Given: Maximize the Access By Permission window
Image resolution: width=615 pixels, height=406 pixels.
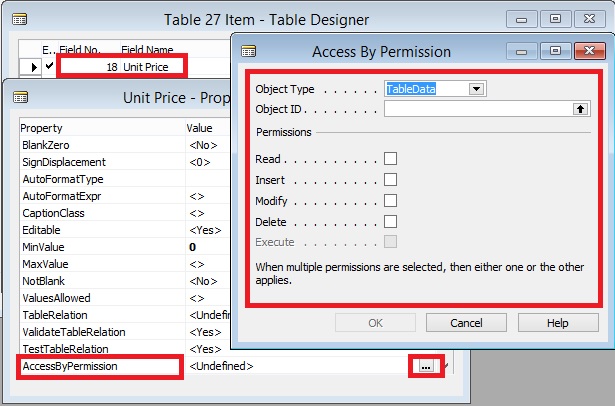Looking at the screenshot, I should (553, 51).
